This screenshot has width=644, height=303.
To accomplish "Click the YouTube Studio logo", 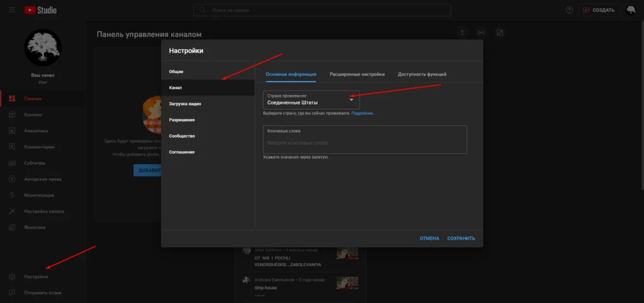I will 40,10.
